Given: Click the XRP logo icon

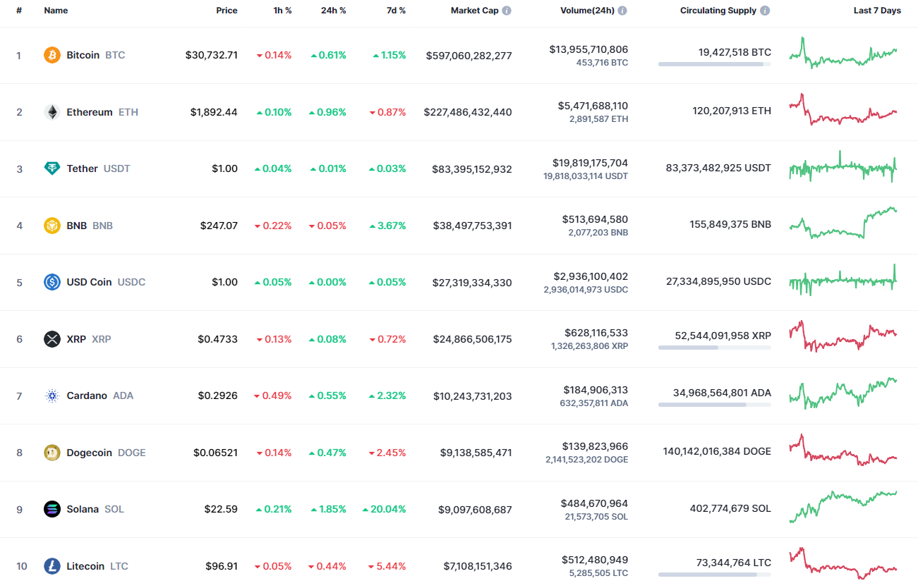Looking at the screenshot, I should click(52, 338).
